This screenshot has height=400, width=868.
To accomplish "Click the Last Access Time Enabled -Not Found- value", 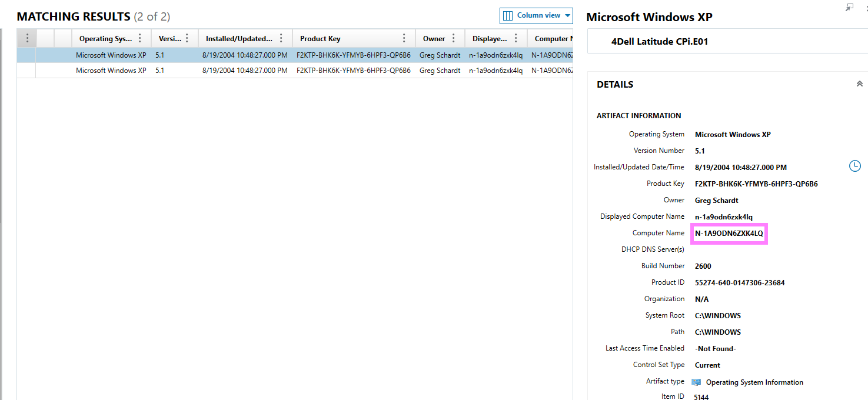I will tap(716, 348).
